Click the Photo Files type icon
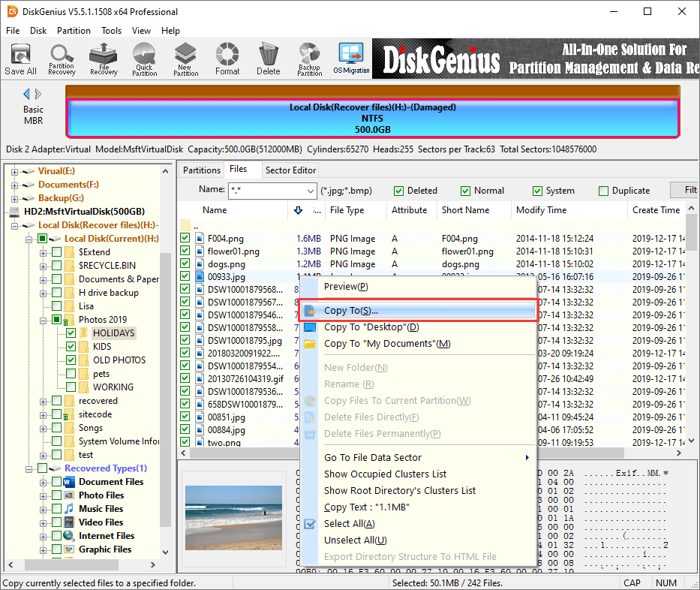The height and width of the screenshot is (590, 700). coord(69,495)
